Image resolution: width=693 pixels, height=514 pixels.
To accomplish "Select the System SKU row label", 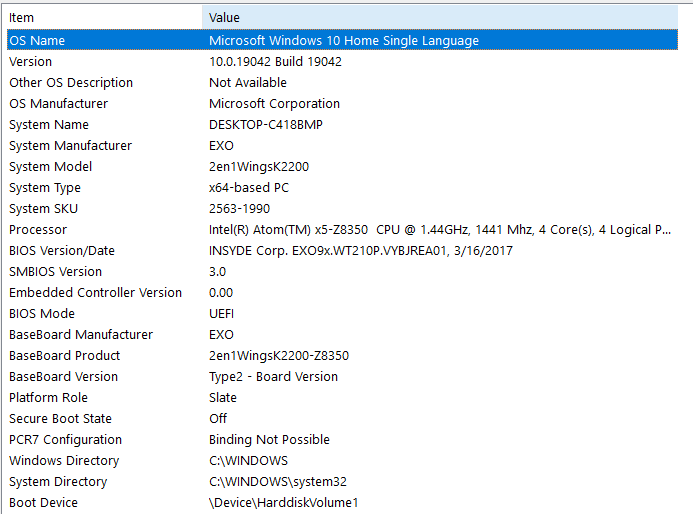I will pos(44,209).
